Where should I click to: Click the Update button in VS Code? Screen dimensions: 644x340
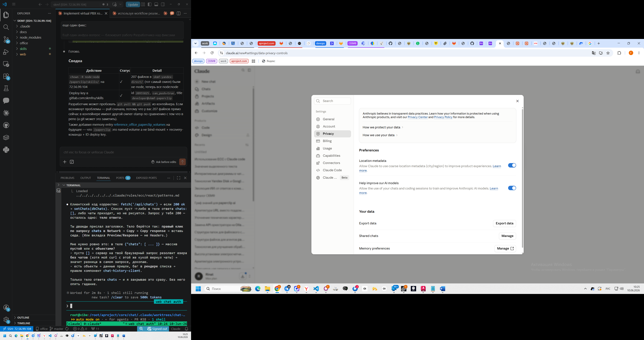[133, 4]
